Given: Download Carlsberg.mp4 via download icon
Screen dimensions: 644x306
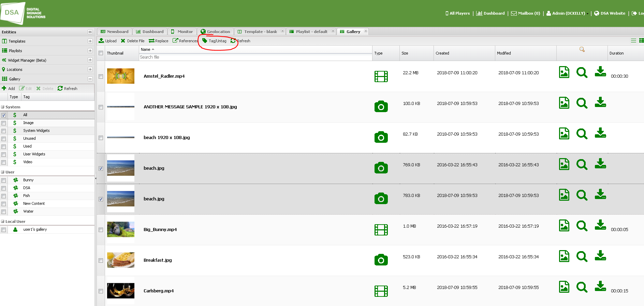Looking at the screenshot, I should click(x=600, y=286).
